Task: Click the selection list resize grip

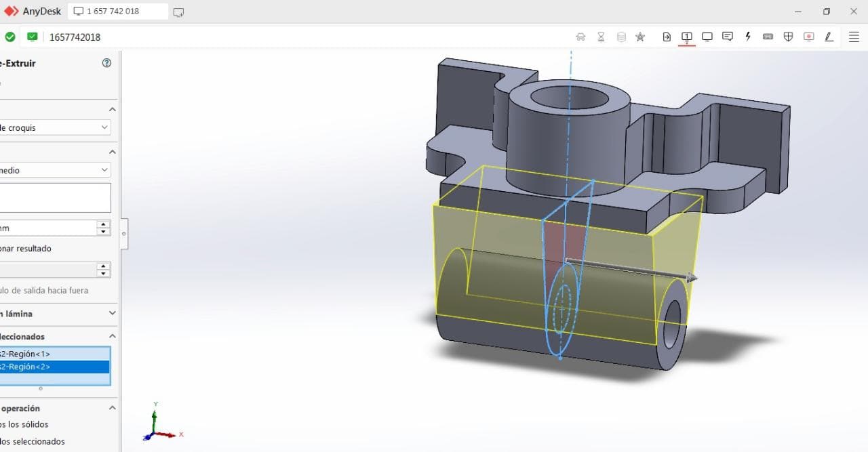Action: (40, 389)
